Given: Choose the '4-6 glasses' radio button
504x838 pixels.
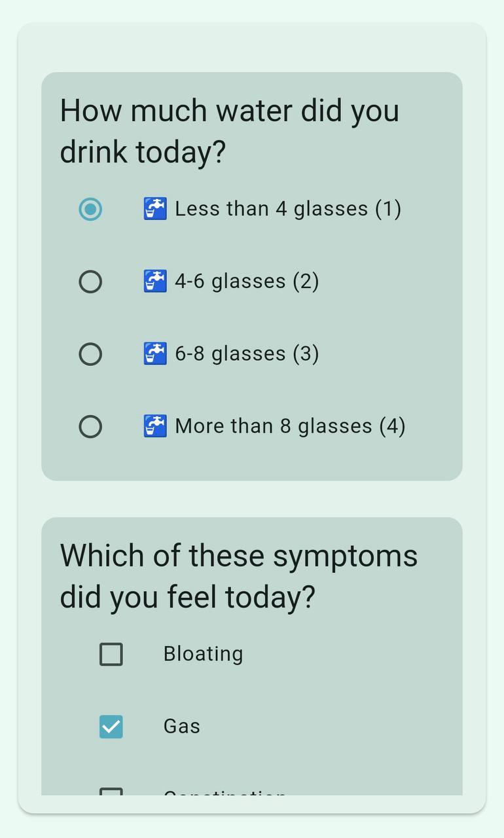Looking at the screenshot, I should pyautogui.click(x=90, y=282).
